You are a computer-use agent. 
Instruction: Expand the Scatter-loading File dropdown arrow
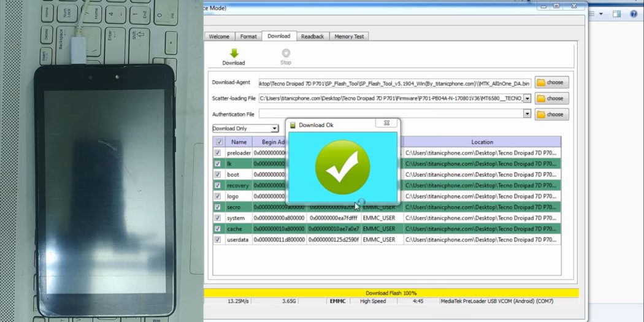tap(527, 99)
